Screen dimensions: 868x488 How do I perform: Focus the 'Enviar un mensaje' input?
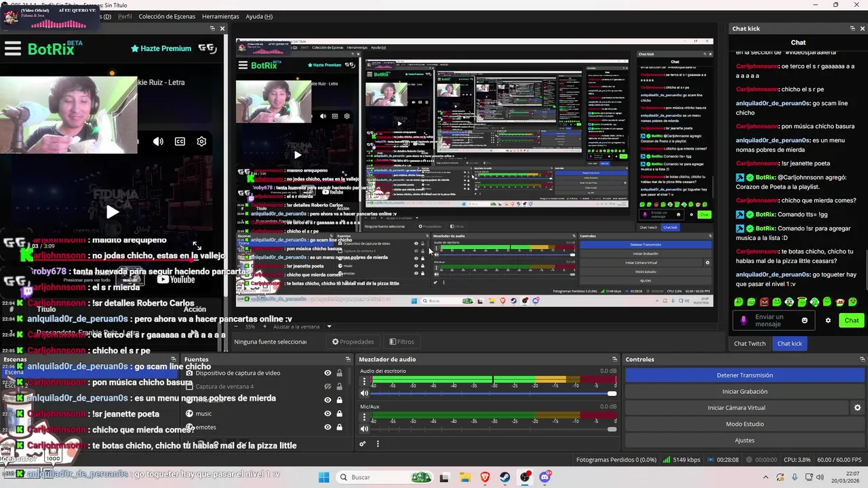772,321
